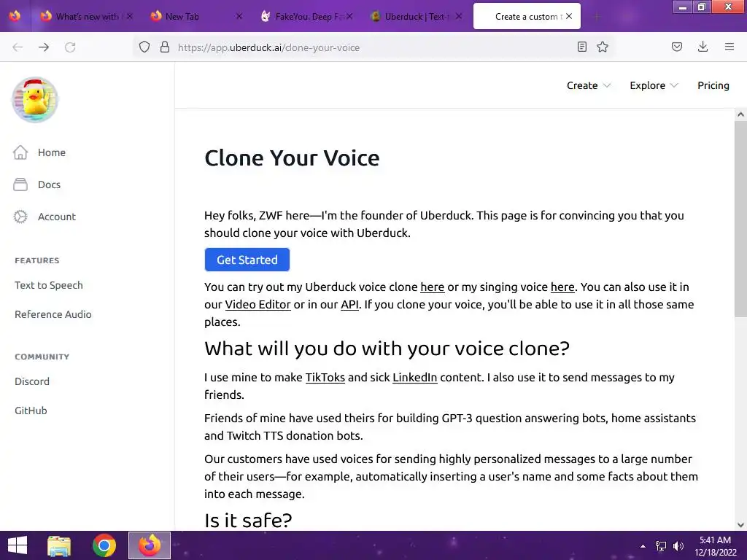Follow 'here' link for singing voice
The image size is (747, 560).
pyautogui.click(x=562, y=287)
